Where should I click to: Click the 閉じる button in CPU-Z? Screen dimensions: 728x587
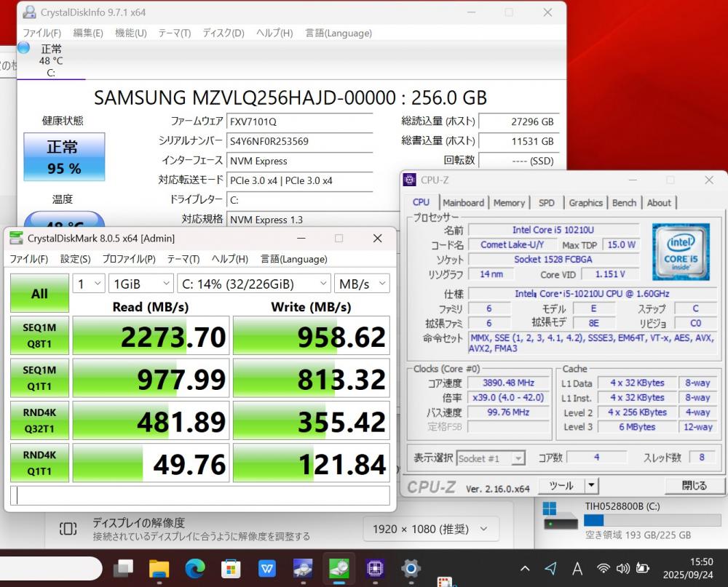[x=694, y=485]
